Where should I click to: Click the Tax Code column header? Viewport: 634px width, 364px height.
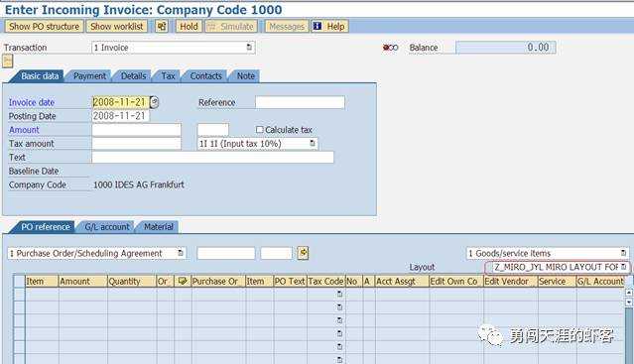tap(325, 281)
